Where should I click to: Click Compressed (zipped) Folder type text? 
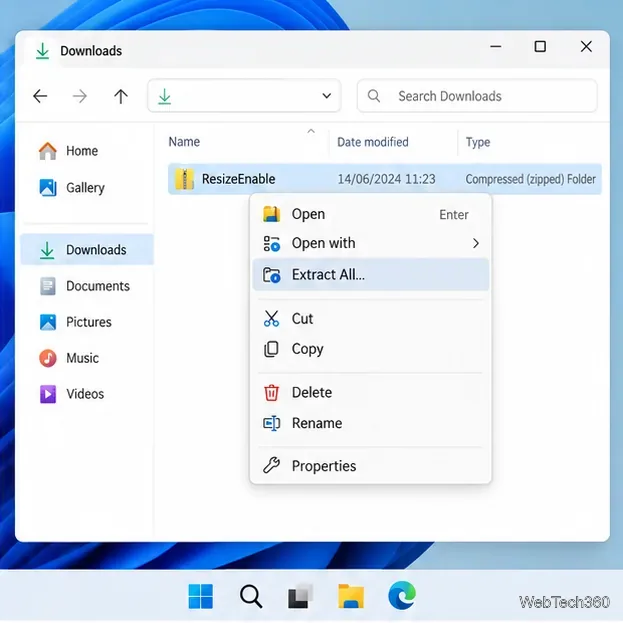tap(530, 179)
